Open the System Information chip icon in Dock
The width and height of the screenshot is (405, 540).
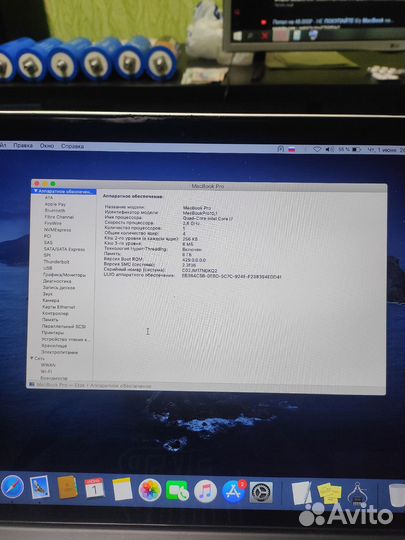point(357,495)
